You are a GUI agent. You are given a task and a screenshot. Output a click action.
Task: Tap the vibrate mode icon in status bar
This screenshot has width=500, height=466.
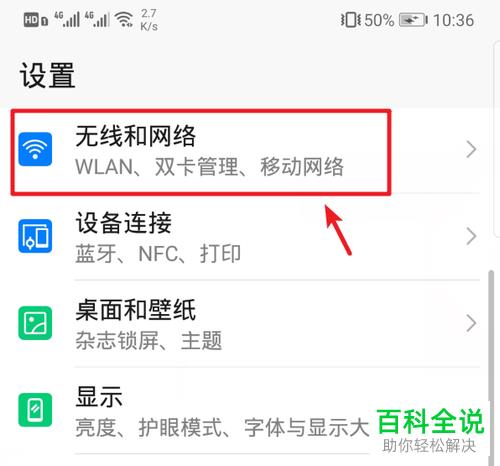point(351,20)
